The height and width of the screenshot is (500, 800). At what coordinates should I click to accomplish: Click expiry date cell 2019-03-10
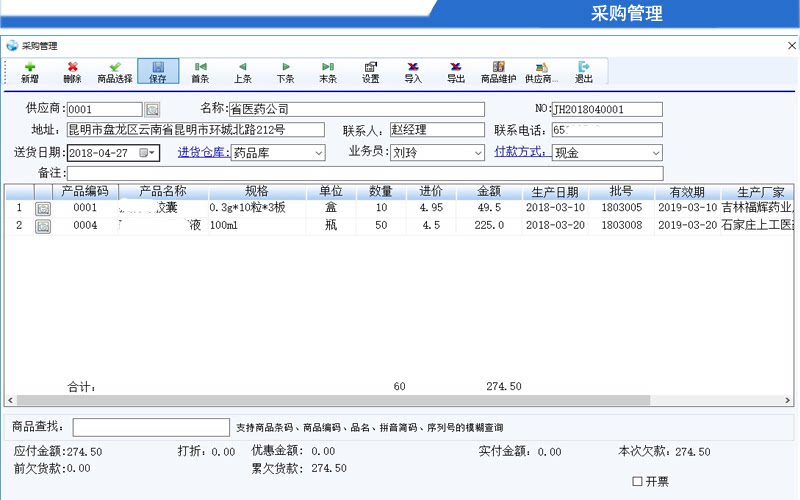[x=687, y=208]
